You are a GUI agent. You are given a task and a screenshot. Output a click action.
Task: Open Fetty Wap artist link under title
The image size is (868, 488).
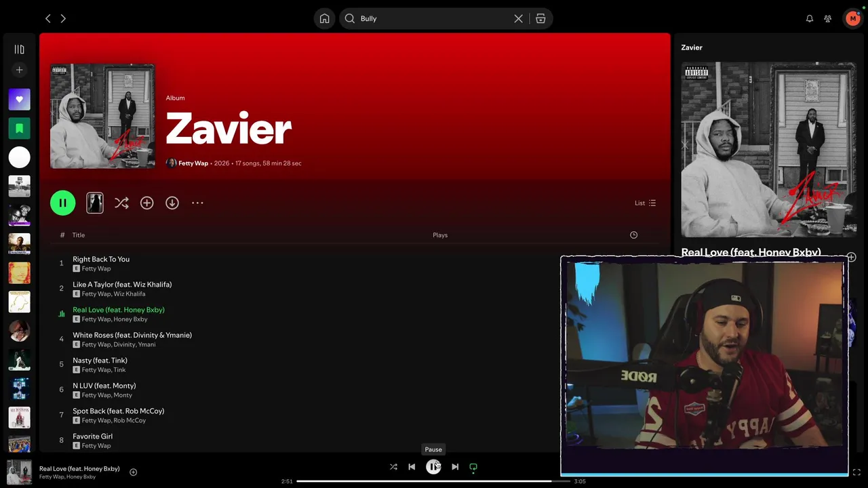tap(193, 163)
